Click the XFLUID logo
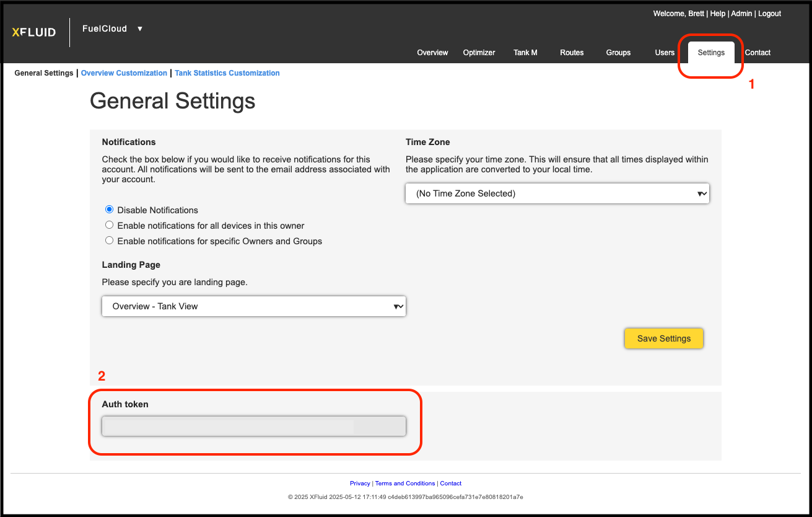 click(34, 32)
